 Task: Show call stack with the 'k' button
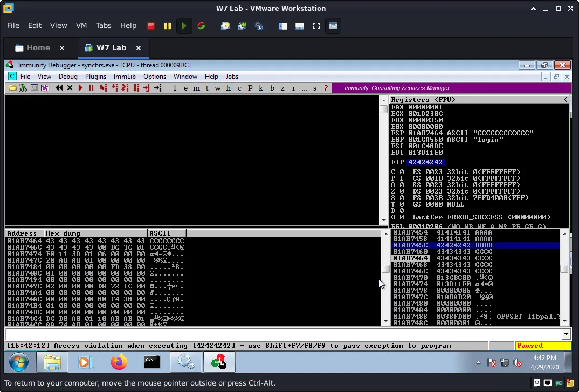(261, 88)
